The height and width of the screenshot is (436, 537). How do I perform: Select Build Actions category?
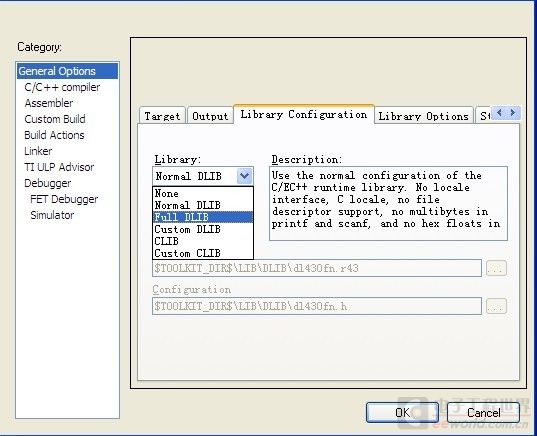54,135
